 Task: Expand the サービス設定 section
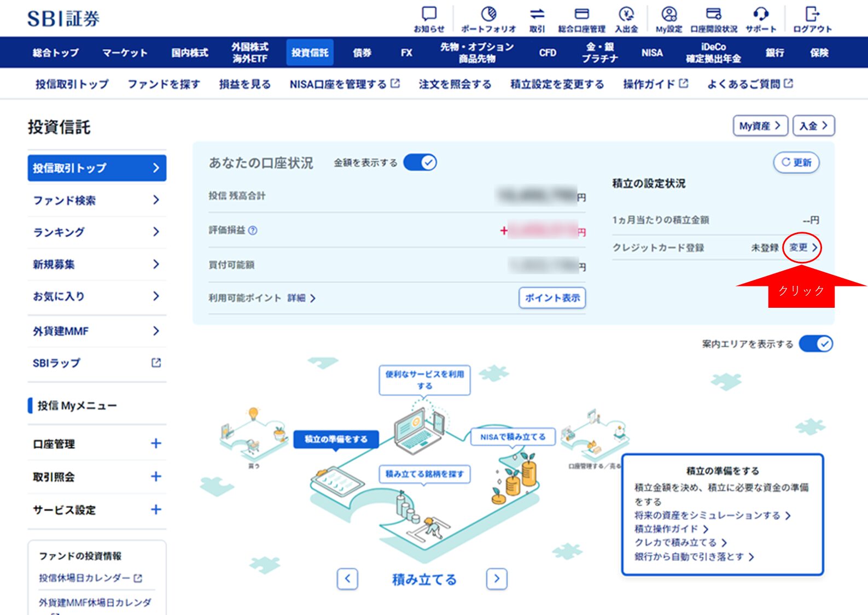pyautogui.click(x=97, y=510)
